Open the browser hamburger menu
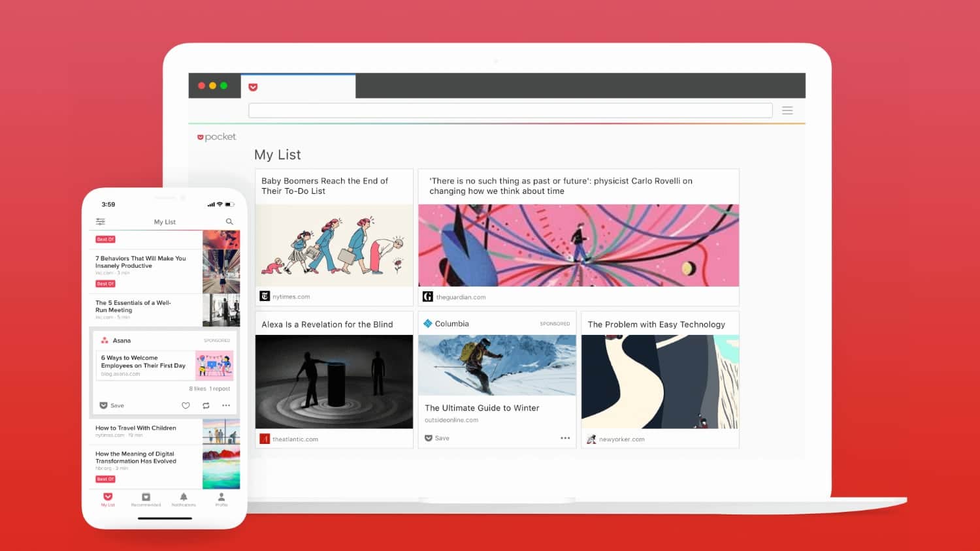 click(787, 110)
